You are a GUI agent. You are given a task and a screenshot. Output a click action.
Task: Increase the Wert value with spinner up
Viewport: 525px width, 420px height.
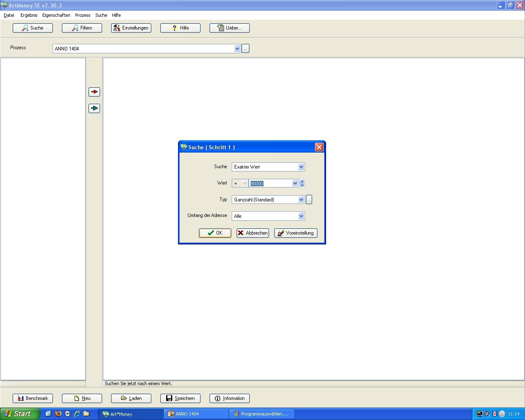(302, 181)
